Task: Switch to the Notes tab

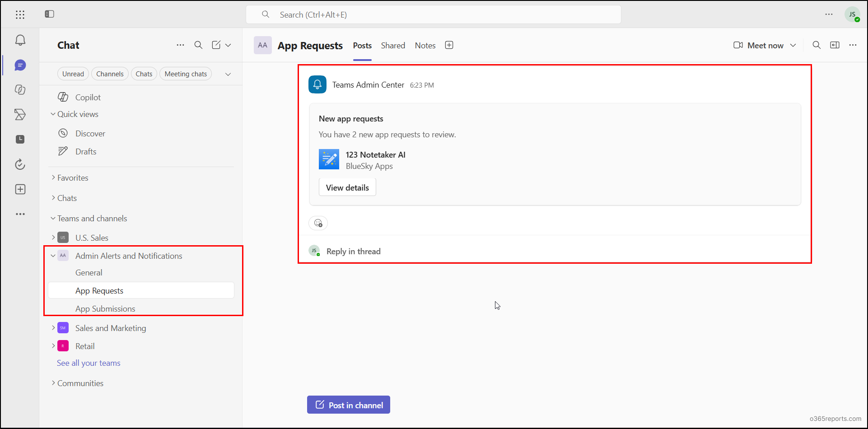Action: pyautogui.click(x=425, y=46)
